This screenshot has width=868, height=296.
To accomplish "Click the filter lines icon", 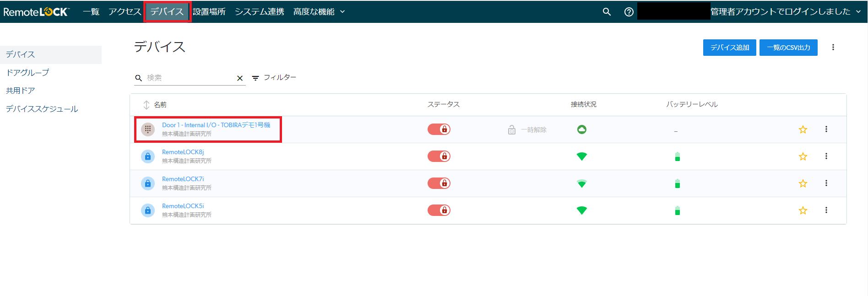I will pyautogui.click(x=255, y=78).
